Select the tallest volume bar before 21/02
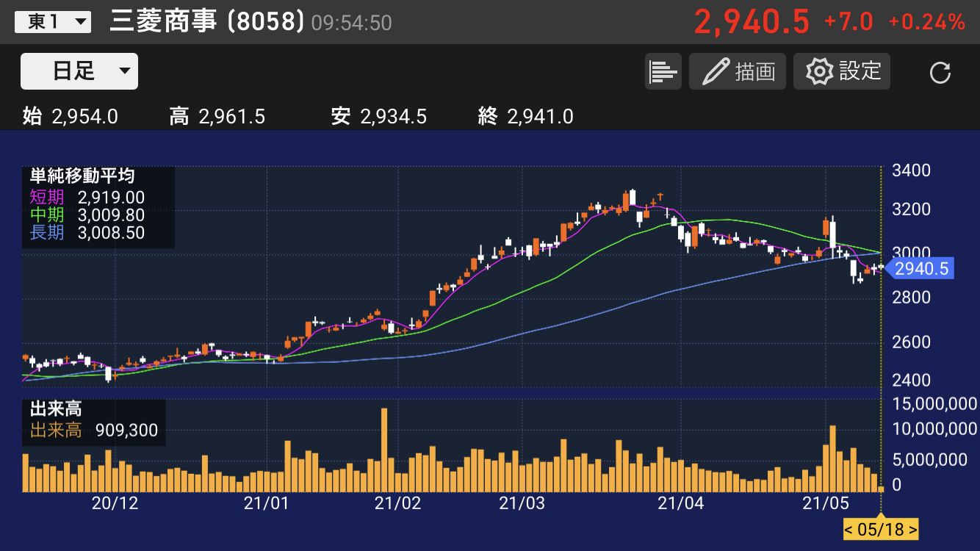This screenshot has height=551, width=980. 383,450
